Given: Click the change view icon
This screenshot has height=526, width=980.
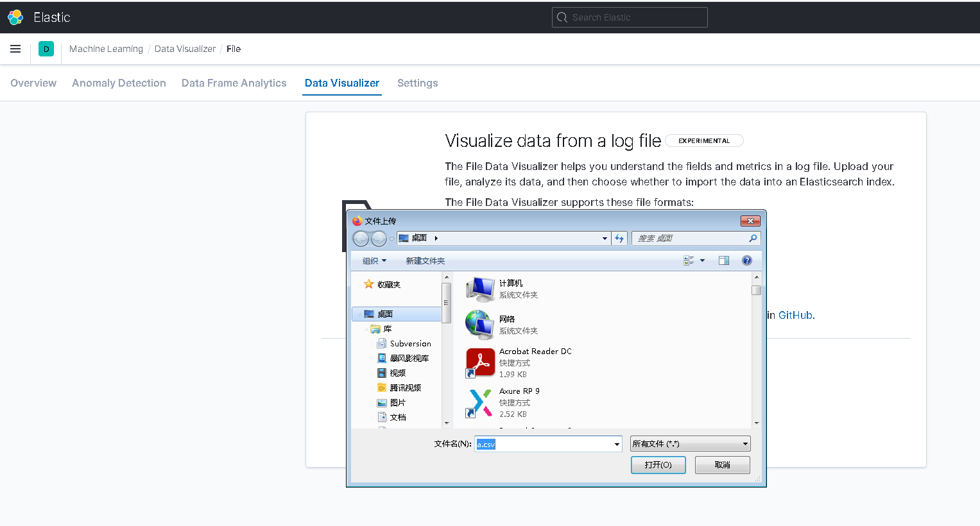Looking at the screenshot, I should click(689, 260).
